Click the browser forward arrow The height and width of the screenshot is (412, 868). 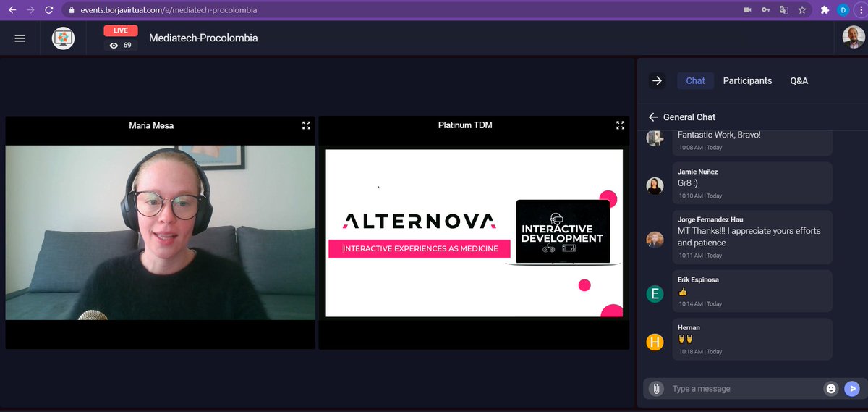pos(30,10)
